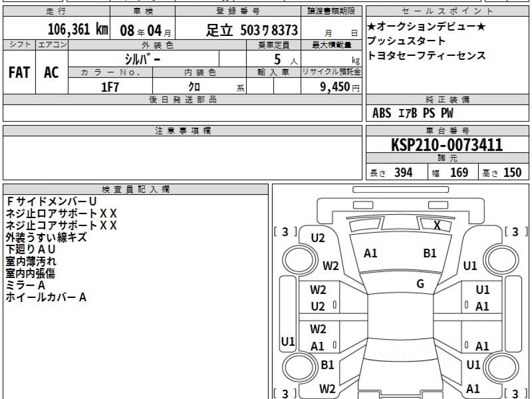This screenshot has height=399, width=532.
Task: Select the FAT shift type cell
Action: tap(19, 72)
